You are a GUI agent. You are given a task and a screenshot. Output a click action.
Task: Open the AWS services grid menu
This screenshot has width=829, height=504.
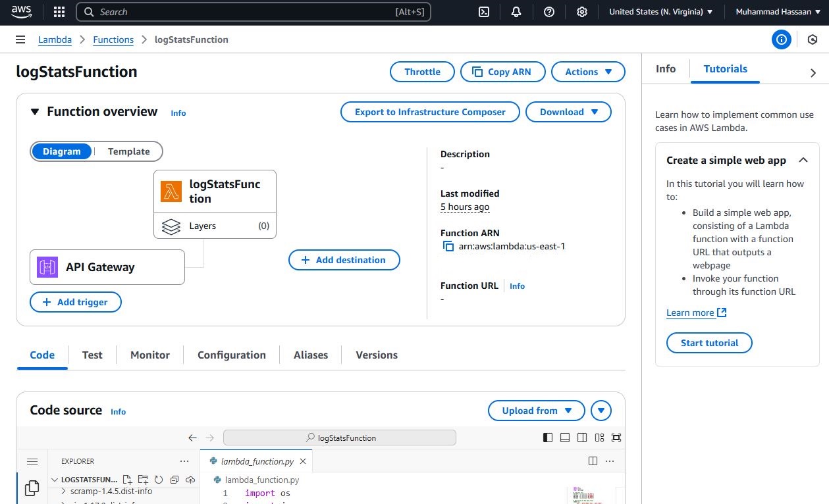(x=59, y=12)
